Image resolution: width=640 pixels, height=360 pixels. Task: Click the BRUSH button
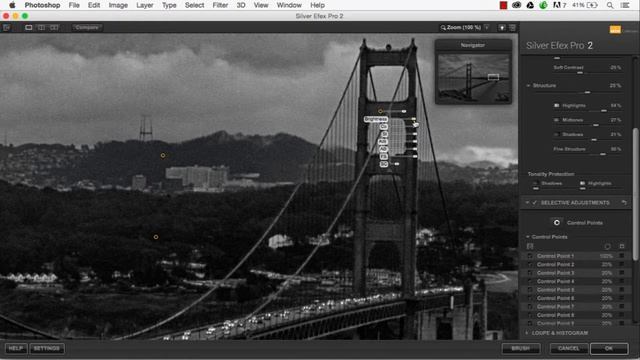click(521, 349)
